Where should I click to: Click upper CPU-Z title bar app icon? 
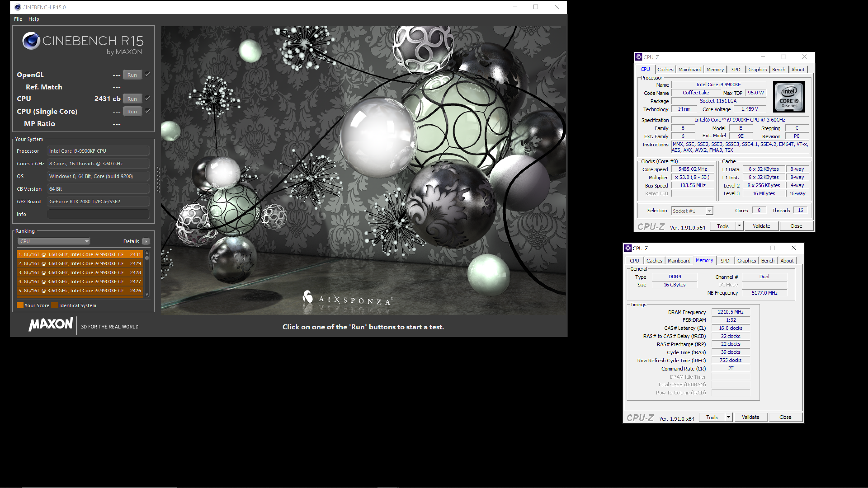pyautogui.click(x=639, y=57)
